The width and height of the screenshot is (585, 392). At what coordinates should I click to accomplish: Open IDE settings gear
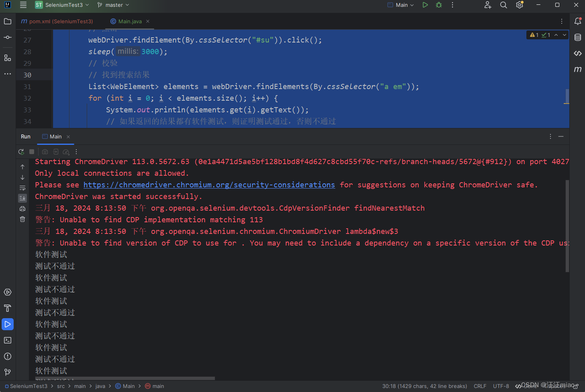coord(520,5)
